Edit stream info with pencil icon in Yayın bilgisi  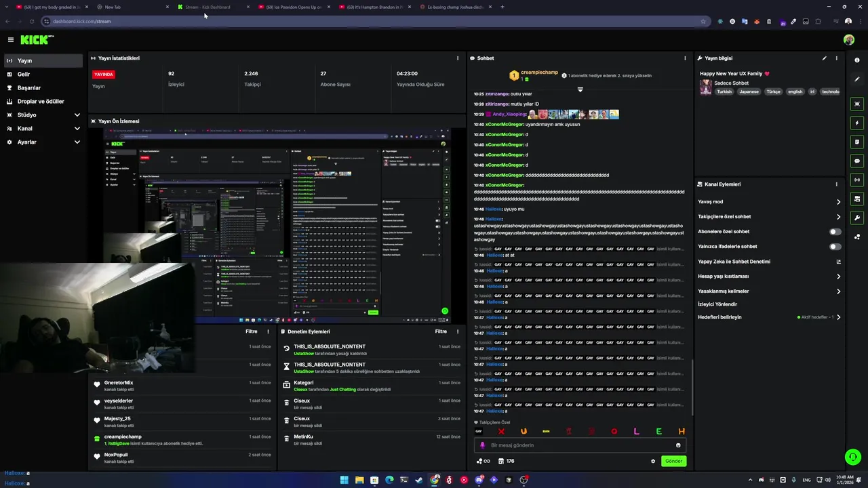click(825, 58)
